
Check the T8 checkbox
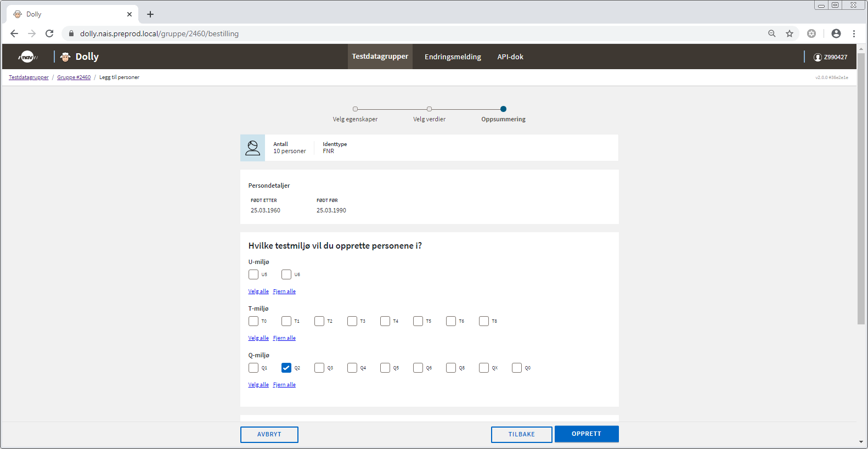[x=484, y=321]
